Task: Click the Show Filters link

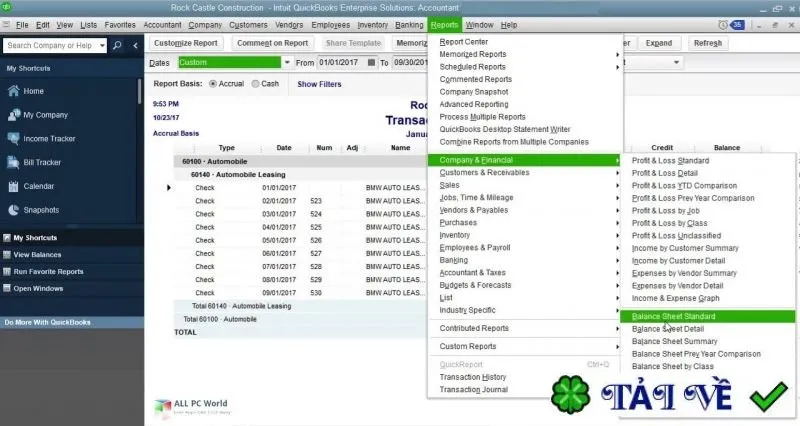Action: point(319,84)
